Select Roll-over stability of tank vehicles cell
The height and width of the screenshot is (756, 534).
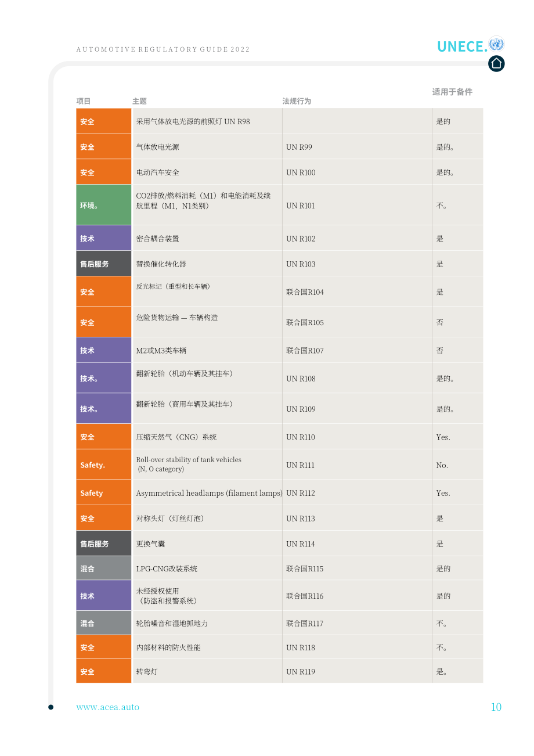coord(207,465)
